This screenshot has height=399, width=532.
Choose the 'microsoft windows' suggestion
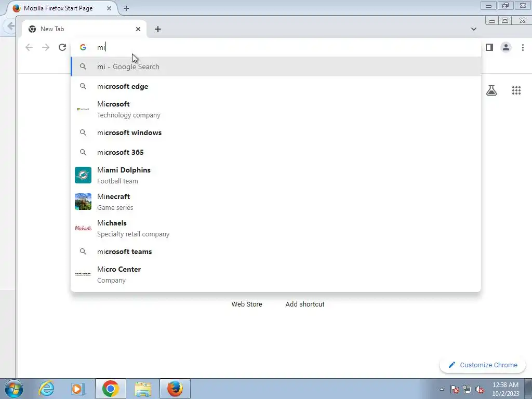point(276,132)
